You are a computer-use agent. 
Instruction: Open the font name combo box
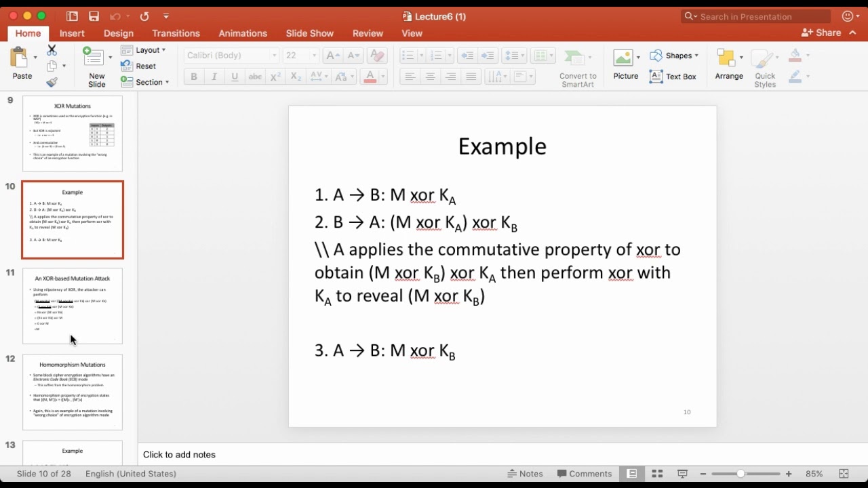pos(231,56)
